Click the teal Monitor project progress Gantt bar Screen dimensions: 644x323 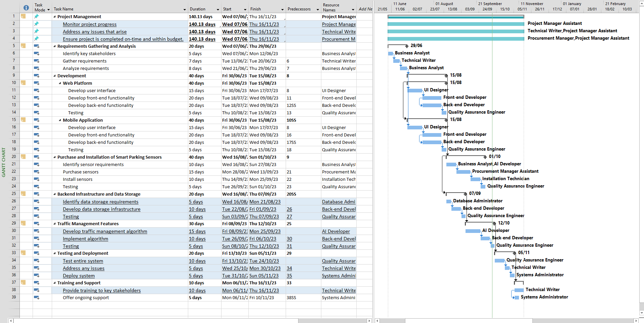[455, 24]
